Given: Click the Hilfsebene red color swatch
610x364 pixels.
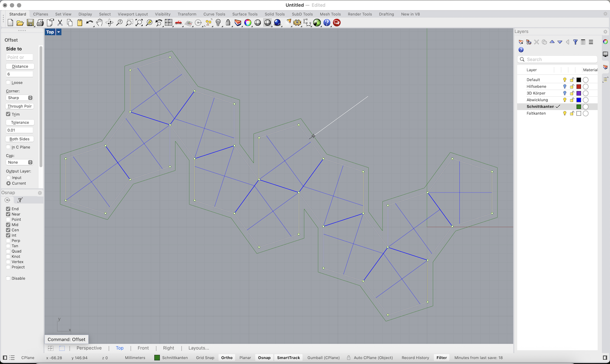Looking at the screenshot, I should pos(579,86).
